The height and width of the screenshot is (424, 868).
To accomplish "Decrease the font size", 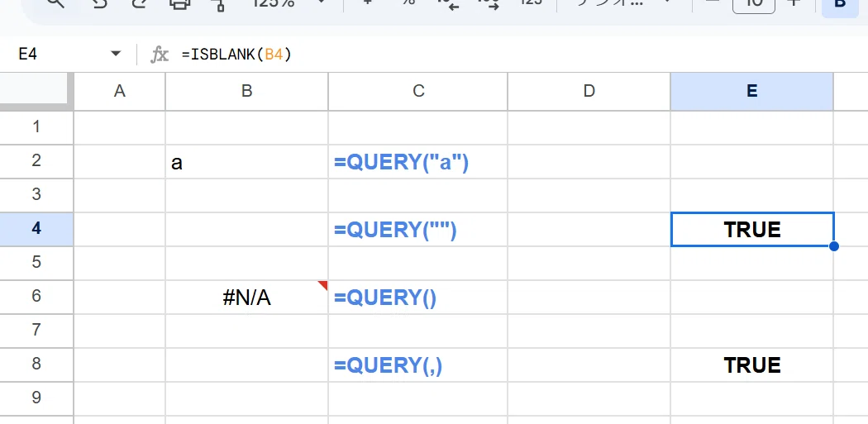I will [x=713, y=2].
